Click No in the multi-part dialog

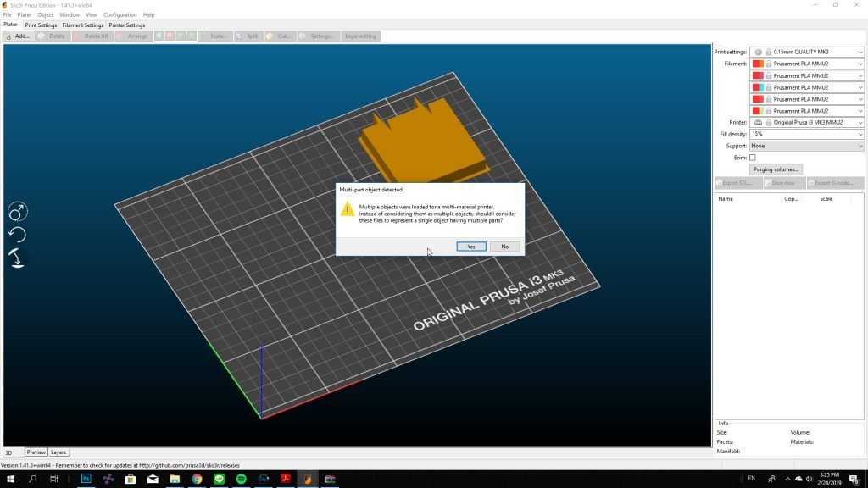click(504, 247)
